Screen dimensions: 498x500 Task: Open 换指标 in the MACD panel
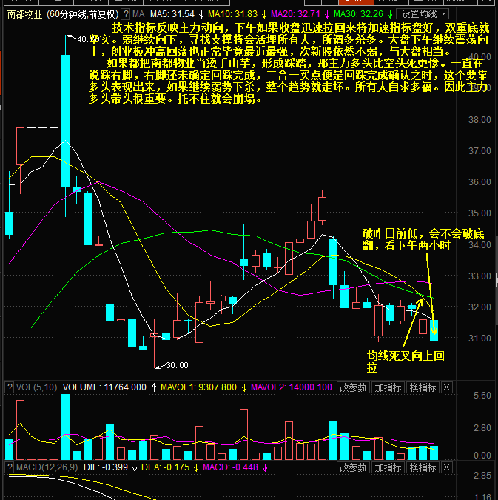tap(423, 468)
